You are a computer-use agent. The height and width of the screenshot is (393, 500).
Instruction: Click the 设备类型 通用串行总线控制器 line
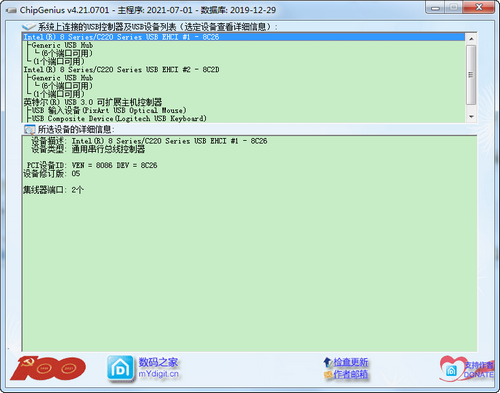(88, 149)
